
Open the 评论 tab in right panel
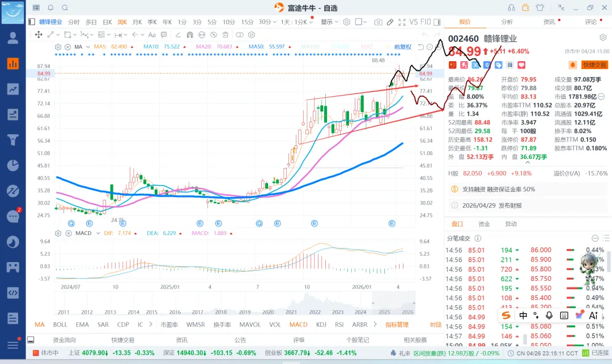pos(591,22)
